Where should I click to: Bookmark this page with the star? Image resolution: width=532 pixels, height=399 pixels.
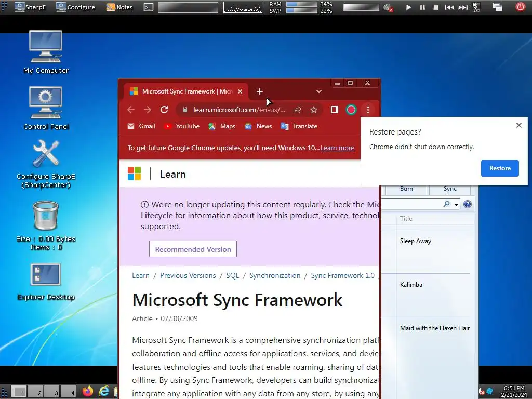click(314, 110)
